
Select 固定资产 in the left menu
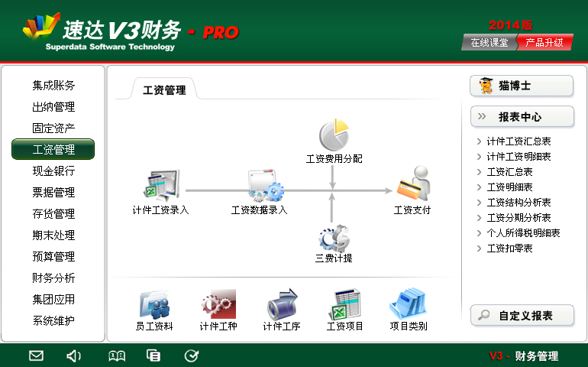click(53, 128)
